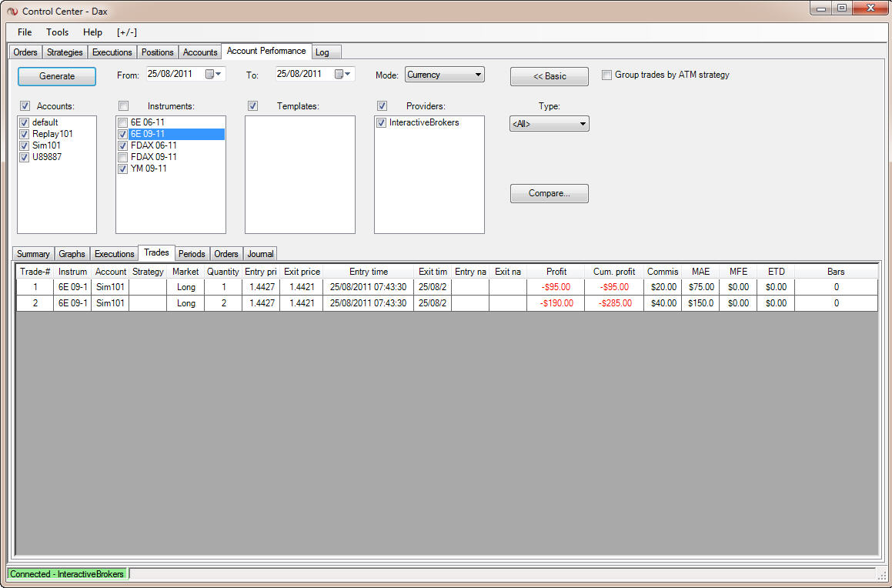Check the 6E 06-11 instrument checkbox
Viewport: 892px width, 588px height.
pos(122,122)
